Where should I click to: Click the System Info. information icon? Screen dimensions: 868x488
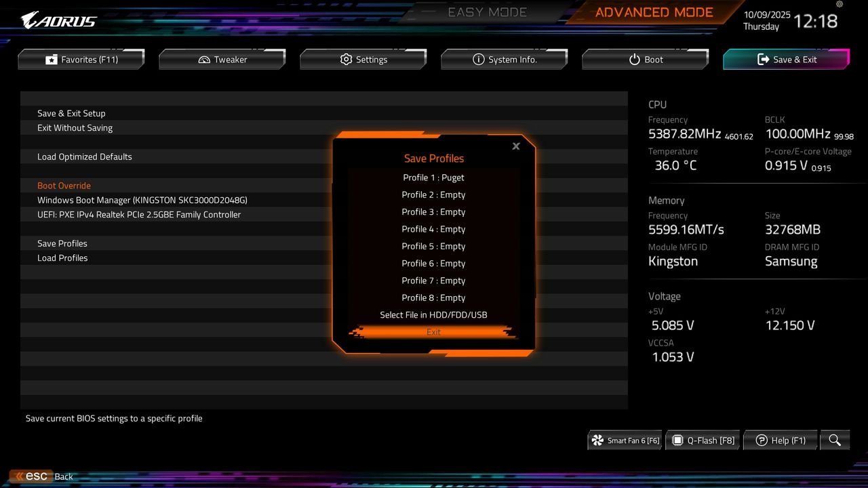(479, 59)
